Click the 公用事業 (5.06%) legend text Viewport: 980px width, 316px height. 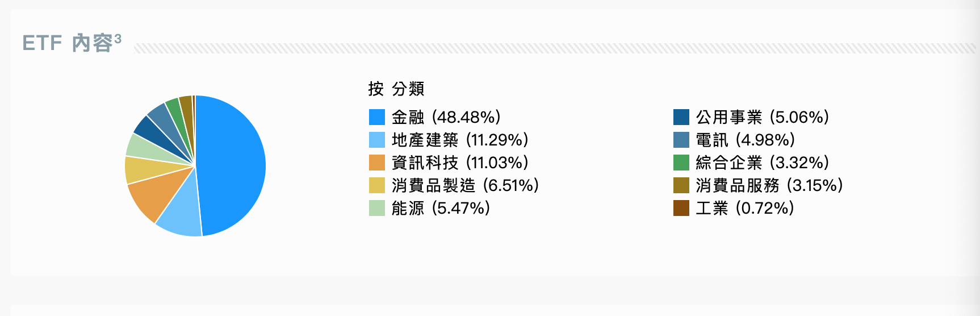[x=762, y=117]
